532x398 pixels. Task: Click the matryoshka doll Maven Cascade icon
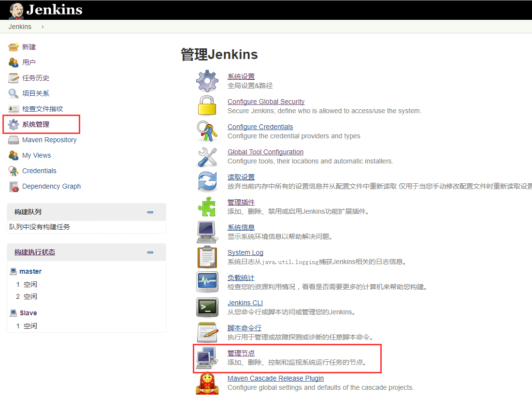(x=207, y=383)
